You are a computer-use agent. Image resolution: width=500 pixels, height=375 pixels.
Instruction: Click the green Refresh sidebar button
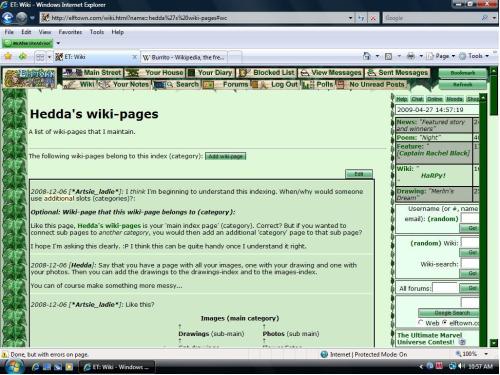(462, 85)
